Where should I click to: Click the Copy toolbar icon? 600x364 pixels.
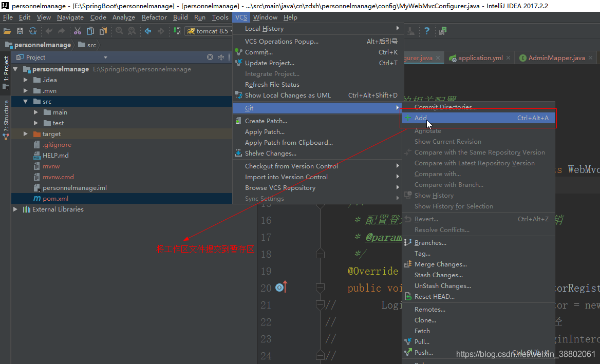[x=90, y=31]
